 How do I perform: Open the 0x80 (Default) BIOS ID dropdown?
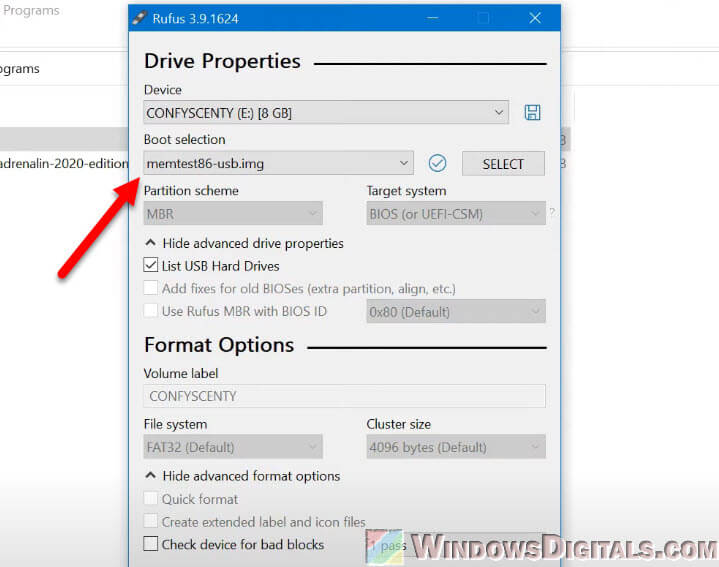click(456, 312)
